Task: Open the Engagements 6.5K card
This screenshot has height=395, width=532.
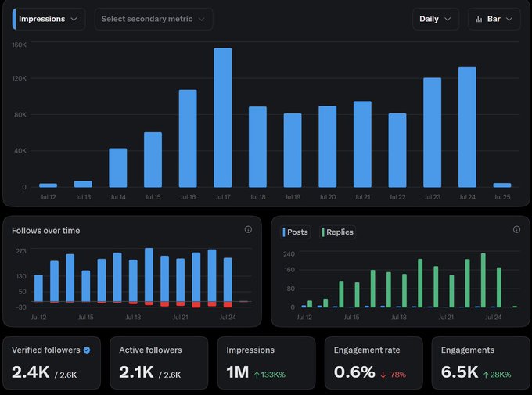Action: (x=481, y=363)
